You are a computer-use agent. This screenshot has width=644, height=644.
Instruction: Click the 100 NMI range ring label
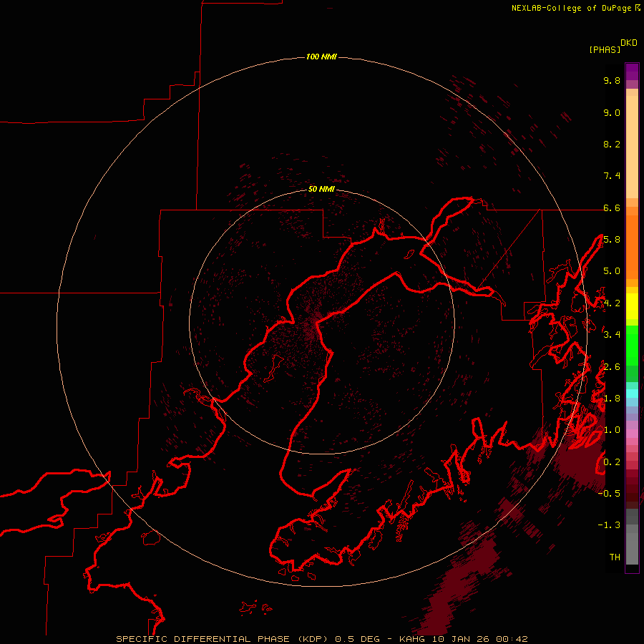coord(321,57)
